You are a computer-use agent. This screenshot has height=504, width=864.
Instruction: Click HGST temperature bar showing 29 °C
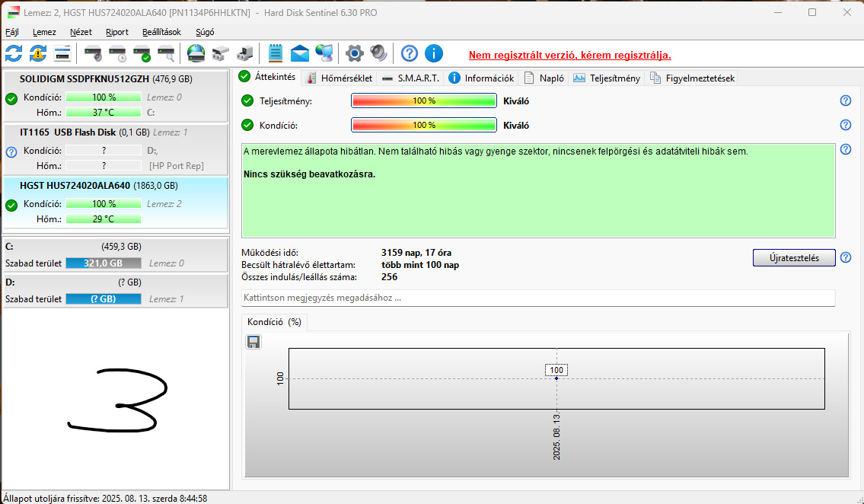click(x=104, y=219)
